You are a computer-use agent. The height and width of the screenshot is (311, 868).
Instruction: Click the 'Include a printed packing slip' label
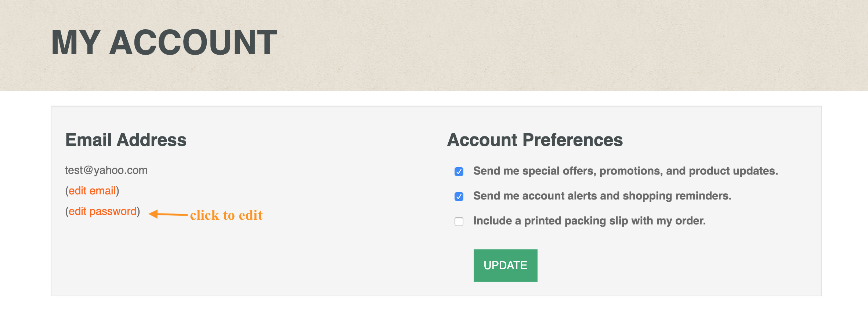pos(589,221)
